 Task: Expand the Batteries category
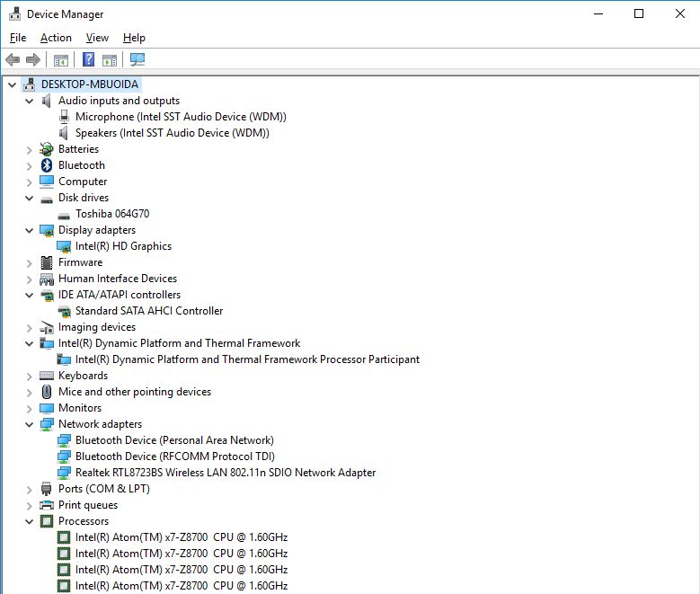(x=30, y=149)
